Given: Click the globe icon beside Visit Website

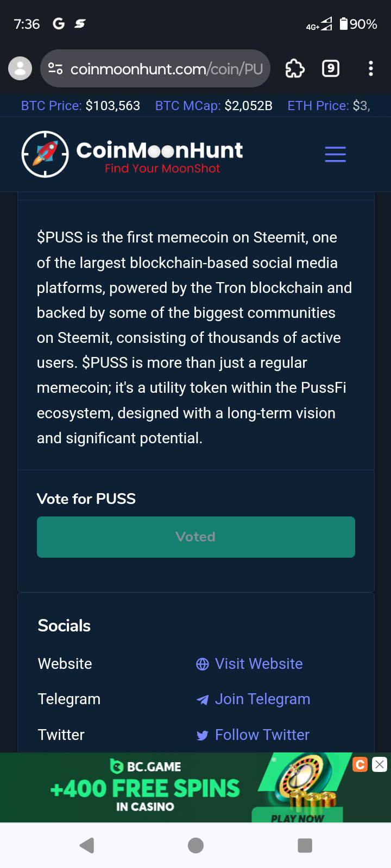Looking at the screenshot, I should 203,664.
